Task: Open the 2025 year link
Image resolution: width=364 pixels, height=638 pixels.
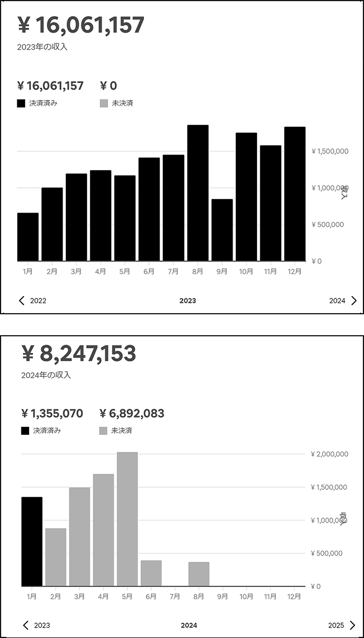Action: pos(336,625)
